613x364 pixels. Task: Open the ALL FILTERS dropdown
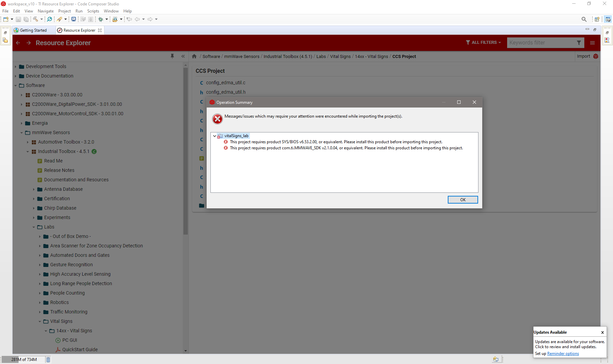coord(484,42)
